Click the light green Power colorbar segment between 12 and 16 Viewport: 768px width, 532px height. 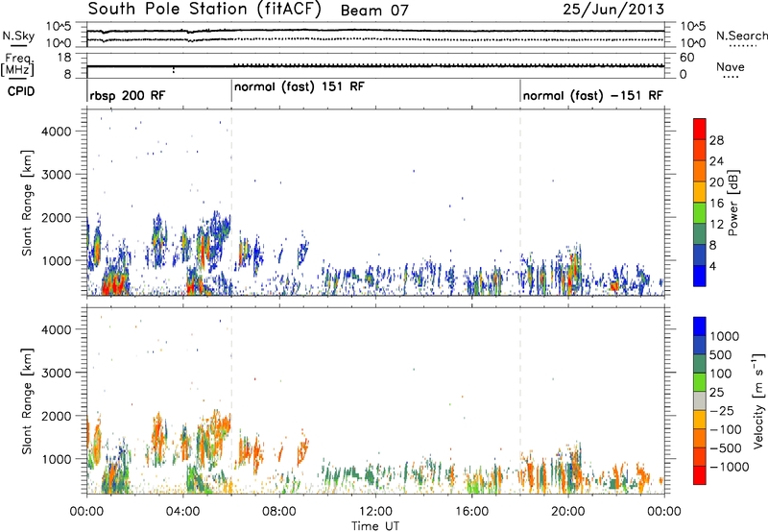[x=700, y=212]
